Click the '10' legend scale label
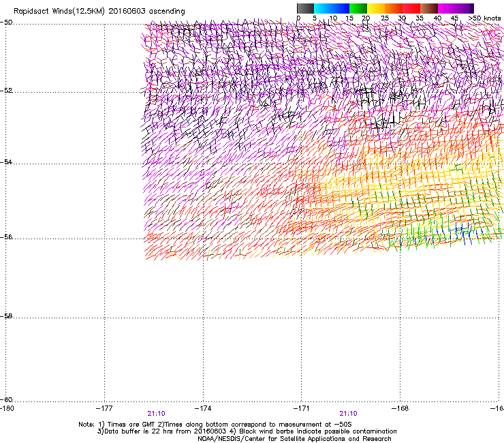504x443 pixels. [x=333, y=18]
